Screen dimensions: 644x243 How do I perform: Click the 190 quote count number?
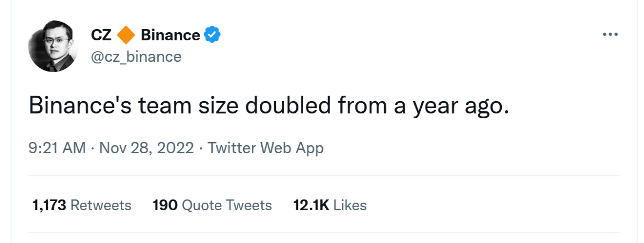[x=165, y=205]
